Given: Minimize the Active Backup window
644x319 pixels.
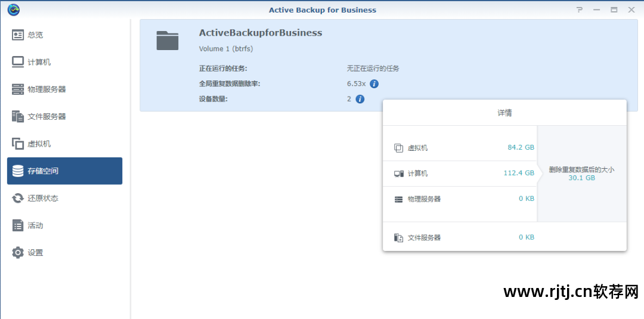Looking at the screenshot, I should coord(597,10).
